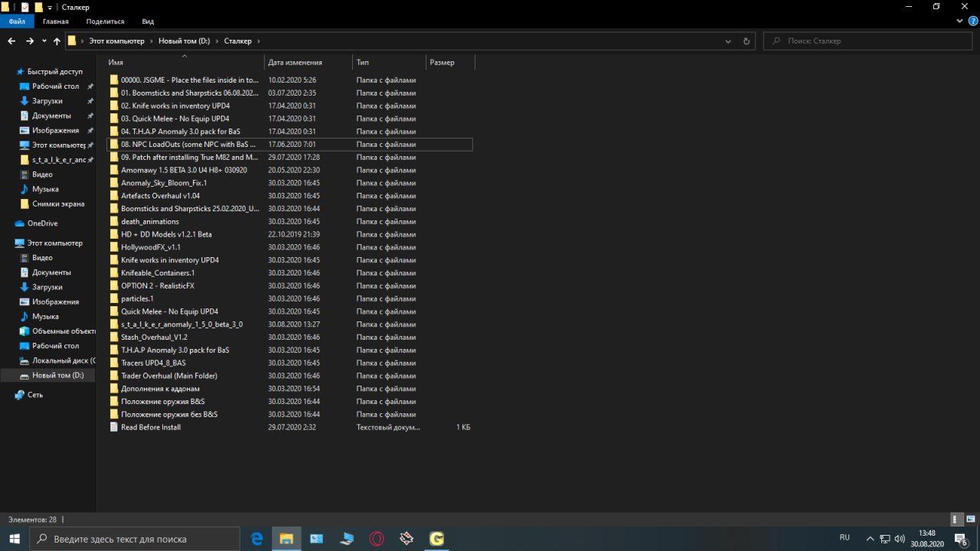Select Новый том (D:) in sidebar
Viewport: 980px width, 551px height.
(x=57, y=376)
